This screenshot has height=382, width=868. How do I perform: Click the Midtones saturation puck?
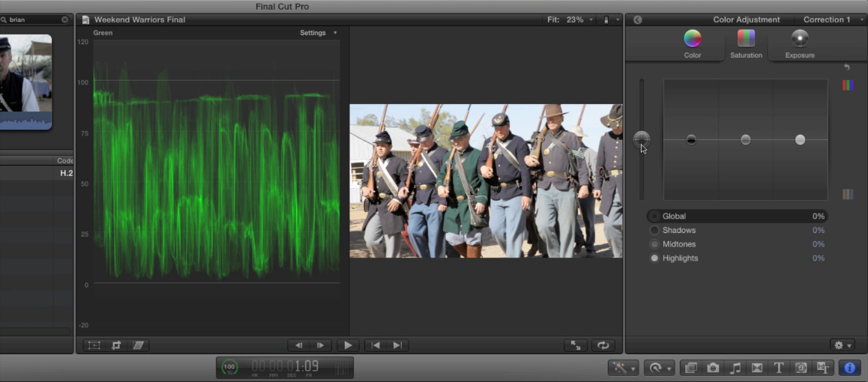coord(746,140)
